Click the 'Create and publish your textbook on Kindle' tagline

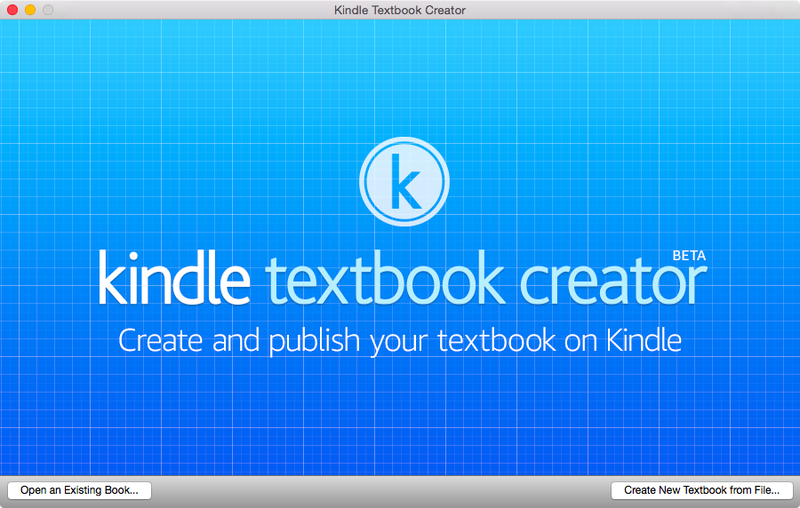[x=400, y=341]
